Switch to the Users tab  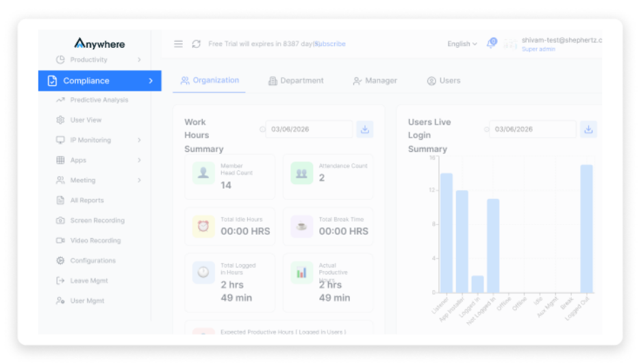tap(444, 81)
